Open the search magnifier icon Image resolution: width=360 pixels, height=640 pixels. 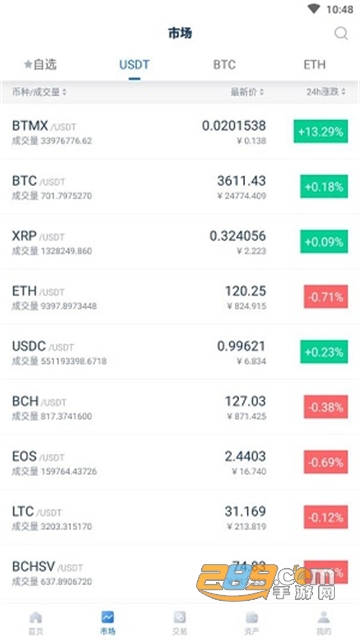[x=341, y=33]
